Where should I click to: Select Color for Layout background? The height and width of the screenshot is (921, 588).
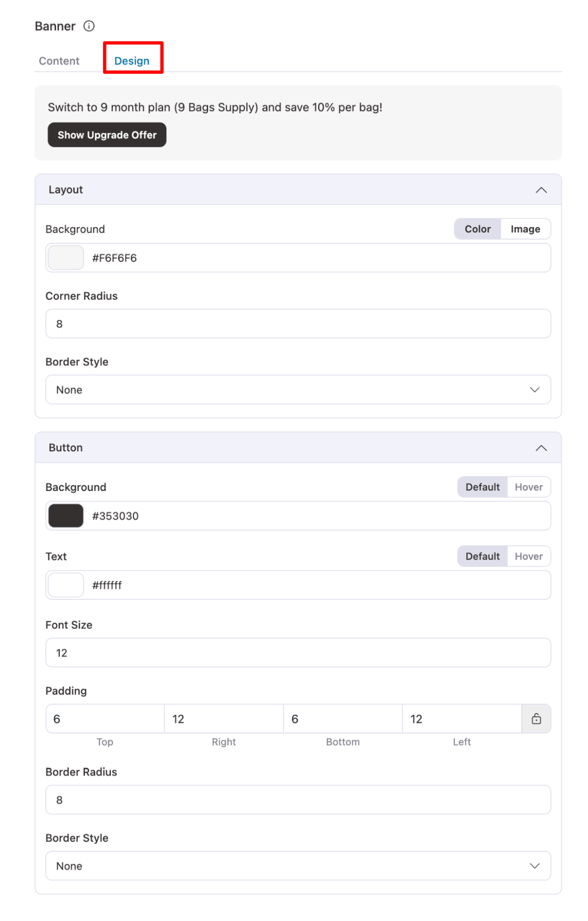477,229
